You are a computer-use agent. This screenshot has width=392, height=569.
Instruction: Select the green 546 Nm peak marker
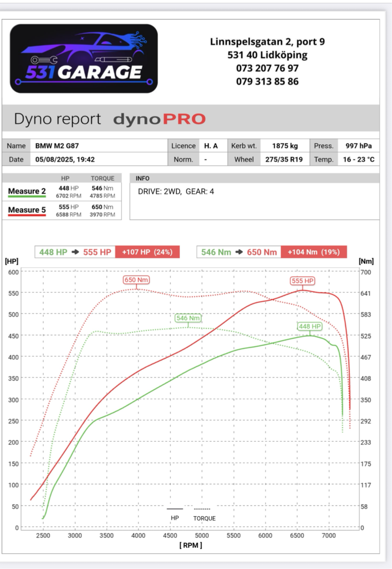tap(188, 318)
